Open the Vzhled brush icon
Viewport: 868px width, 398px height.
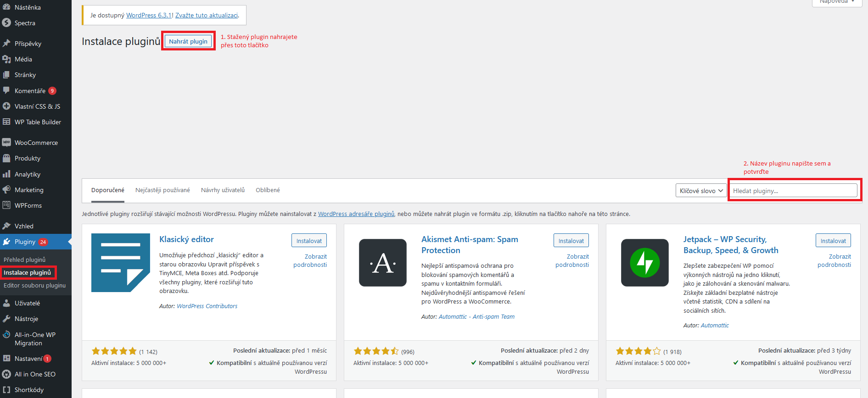6,226
